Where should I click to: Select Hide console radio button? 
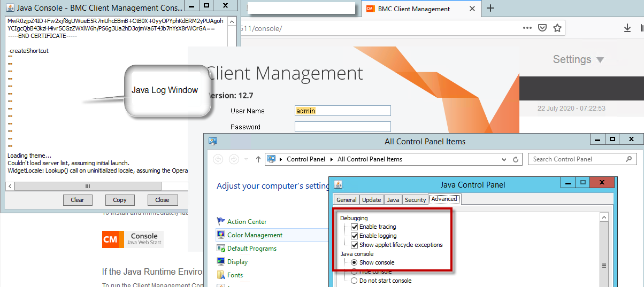[354, 272]
